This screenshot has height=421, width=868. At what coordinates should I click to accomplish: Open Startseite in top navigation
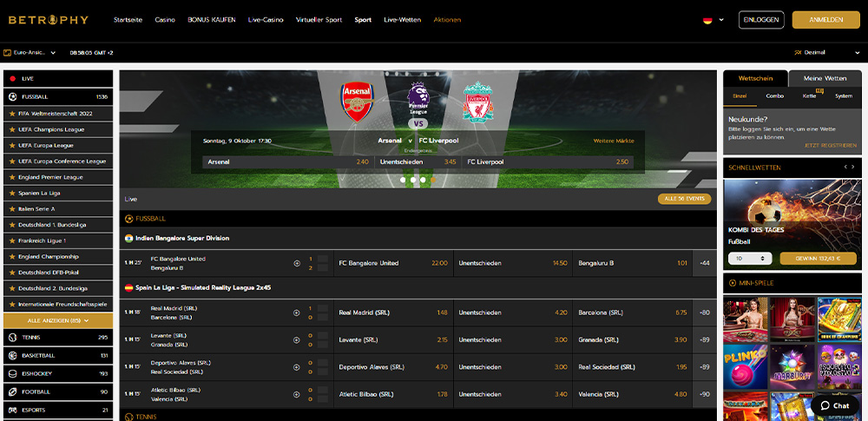click(x=128, y=20)
